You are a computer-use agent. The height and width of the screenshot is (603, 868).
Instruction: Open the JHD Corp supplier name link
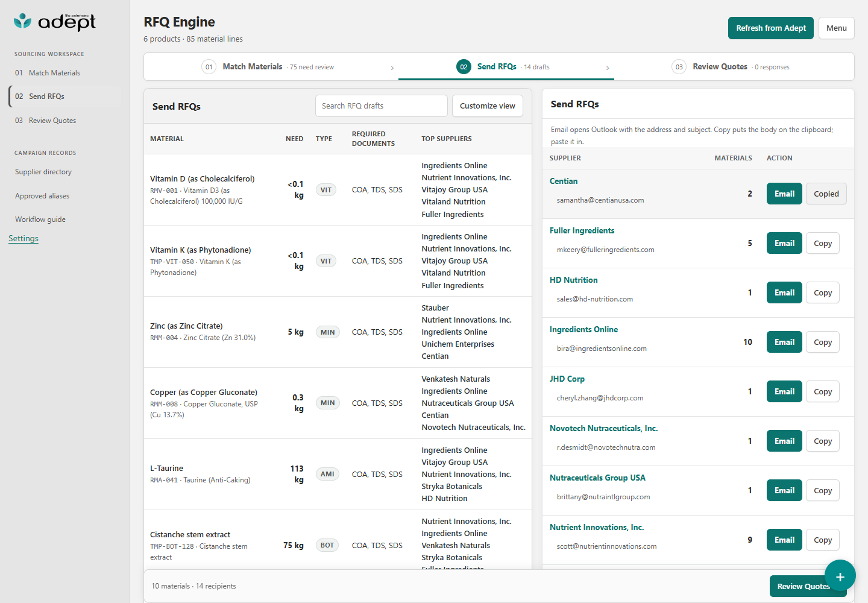point(567,379)
